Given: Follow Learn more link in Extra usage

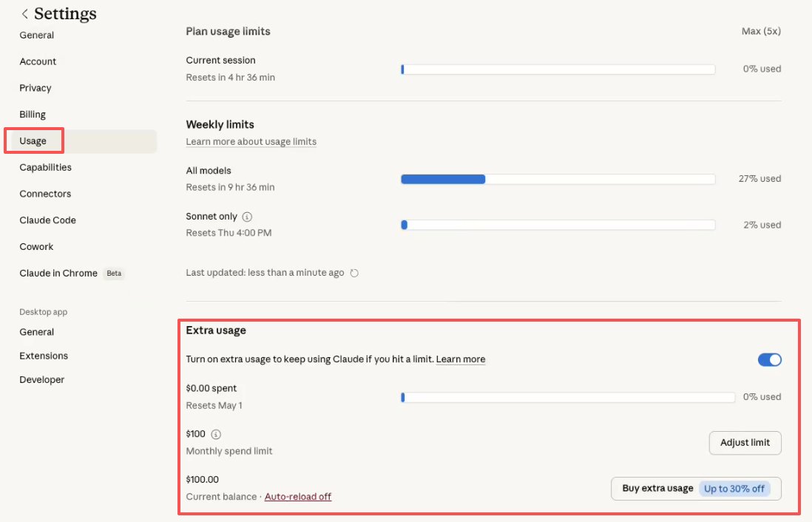Looking at the screenshot, I should (461, 359).
